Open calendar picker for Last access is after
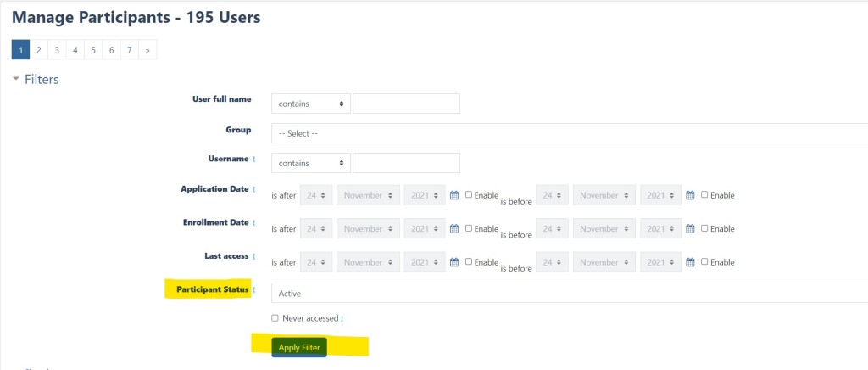This screenshot has height=370, width=868. point(454,263)
